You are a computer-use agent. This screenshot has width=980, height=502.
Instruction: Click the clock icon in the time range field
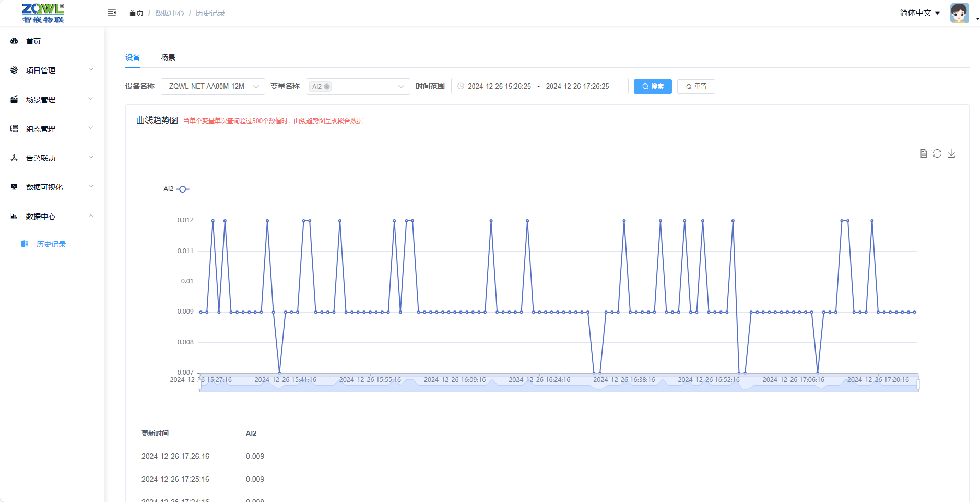(x=461, y=86)
